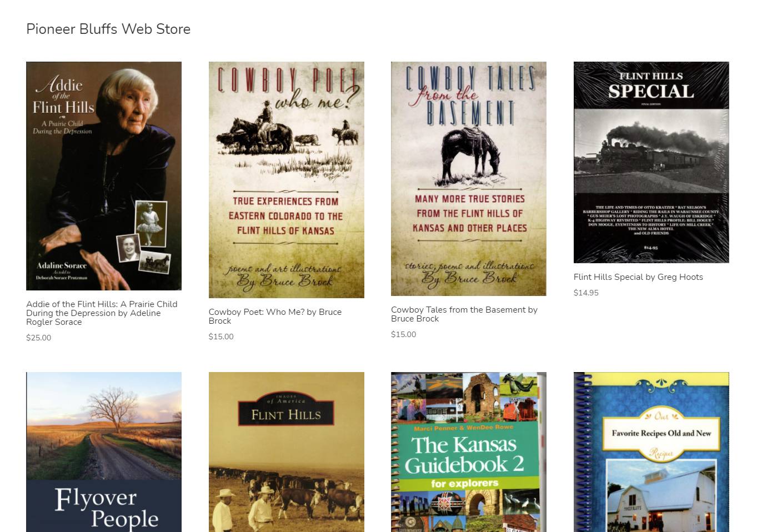Select the $15.00 price under Cowboy Tales

pos(404,334)
